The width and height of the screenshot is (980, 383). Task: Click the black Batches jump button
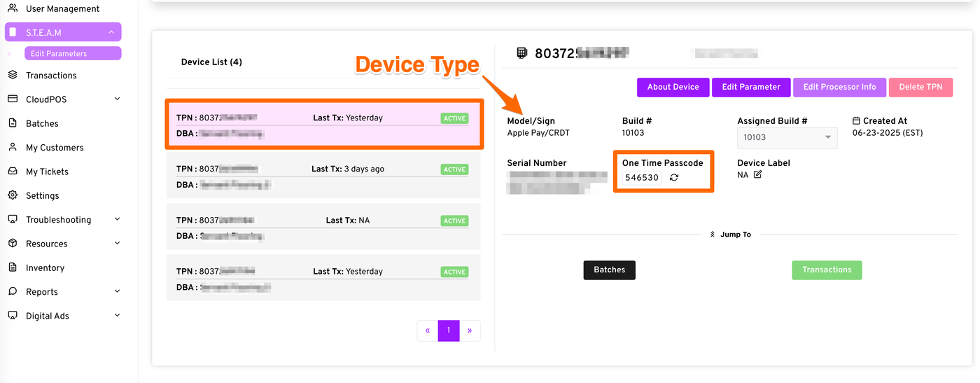(x=609, y=270)
